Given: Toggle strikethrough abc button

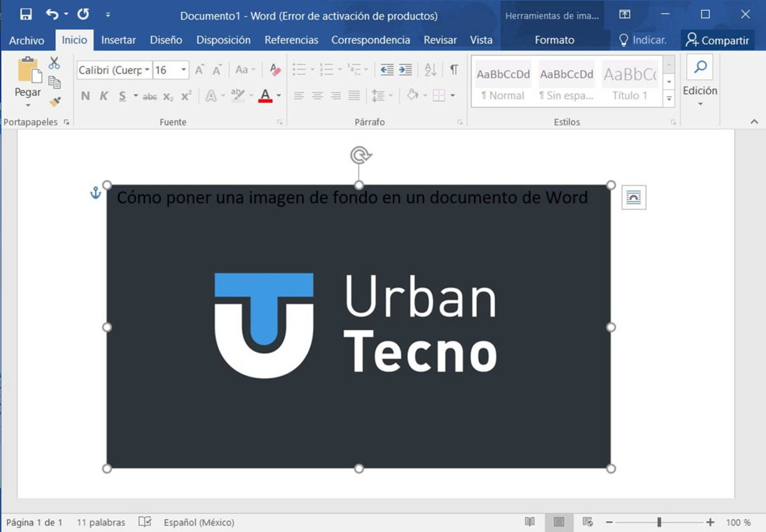Looking at the screenshot, I should click(150, 96).
